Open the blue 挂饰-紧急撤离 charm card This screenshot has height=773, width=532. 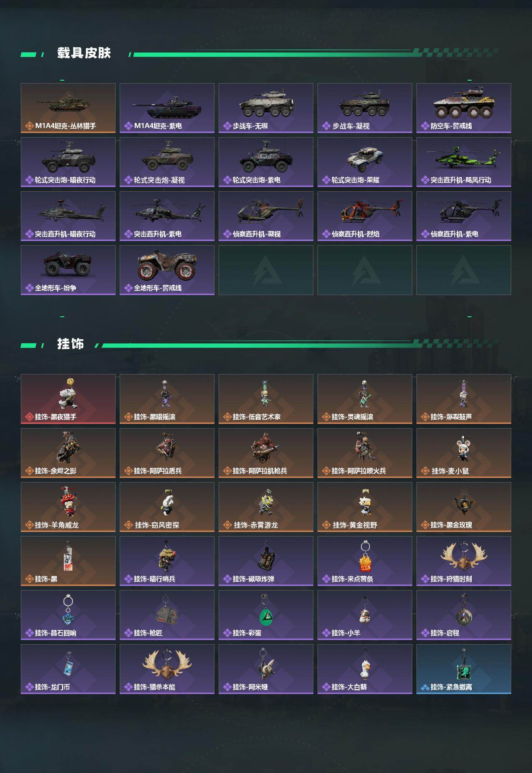point(464,669)
